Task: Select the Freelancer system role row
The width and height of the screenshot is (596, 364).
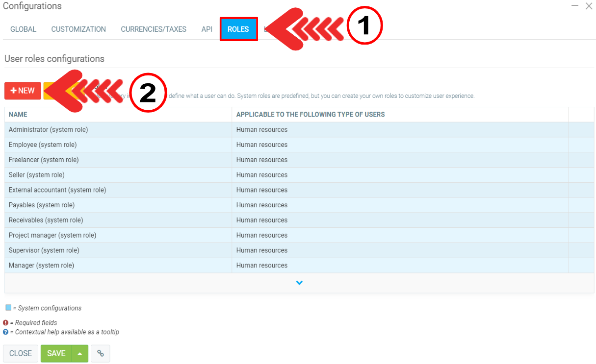Action: pos(44,160)
